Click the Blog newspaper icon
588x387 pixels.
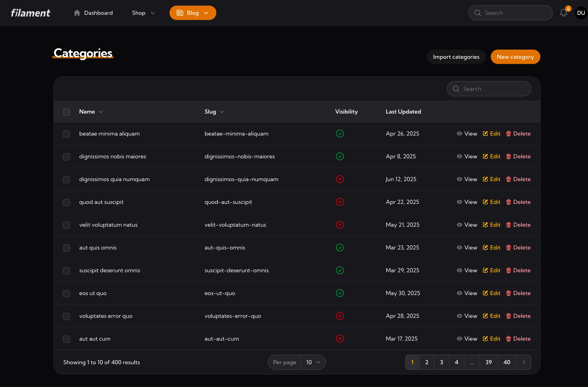coord(180,13)
